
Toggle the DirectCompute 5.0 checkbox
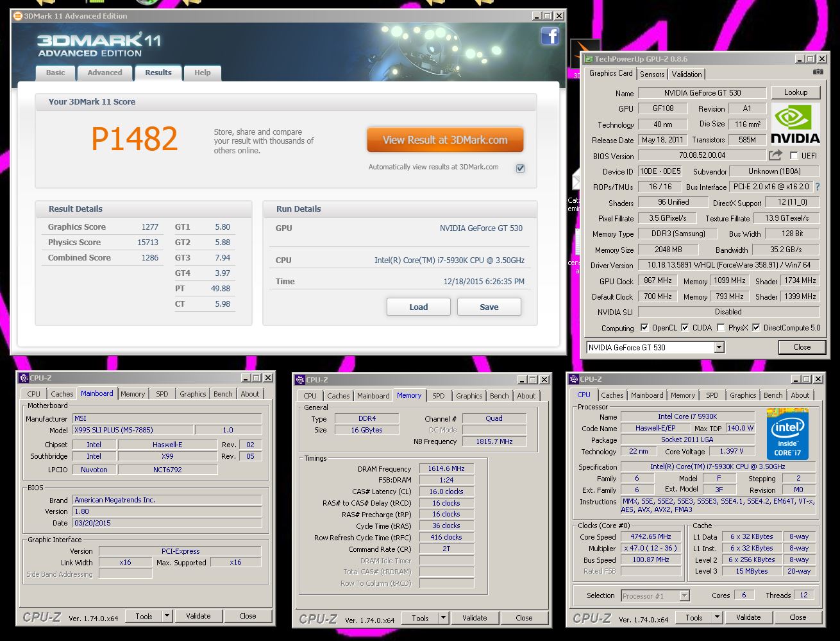[x=756, y=327]
